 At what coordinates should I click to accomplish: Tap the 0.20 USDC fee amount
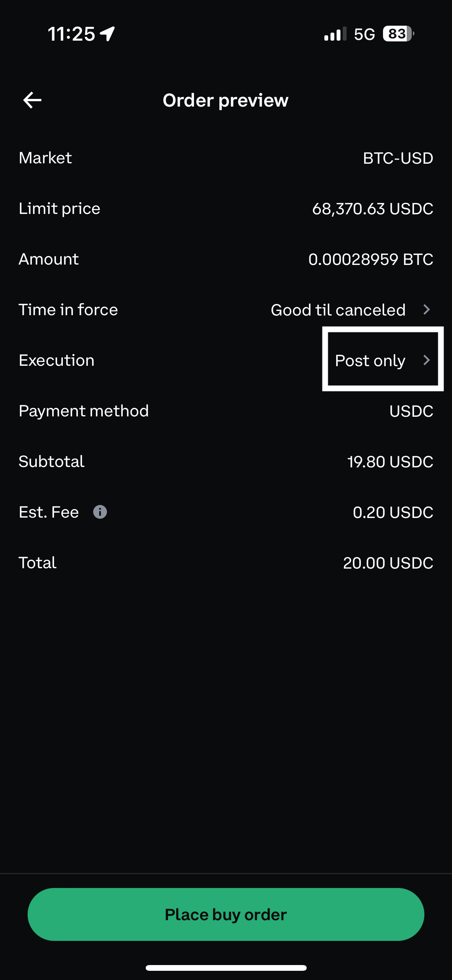[393, 512]
